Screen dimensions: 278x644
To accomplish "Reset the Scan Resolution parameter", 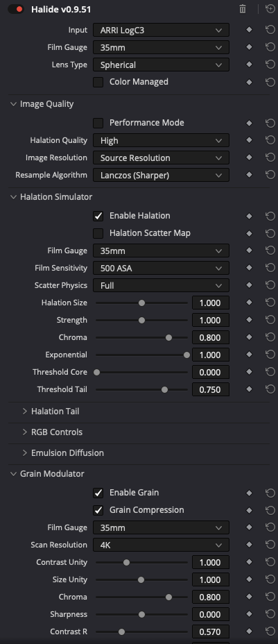I will [270, 545].
